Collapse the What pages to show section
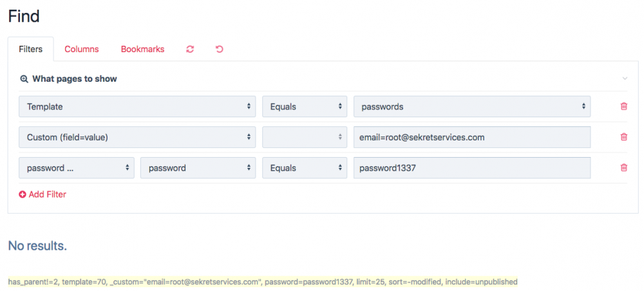The width and height of the screenshot is (644, 291). coord(624,79)
